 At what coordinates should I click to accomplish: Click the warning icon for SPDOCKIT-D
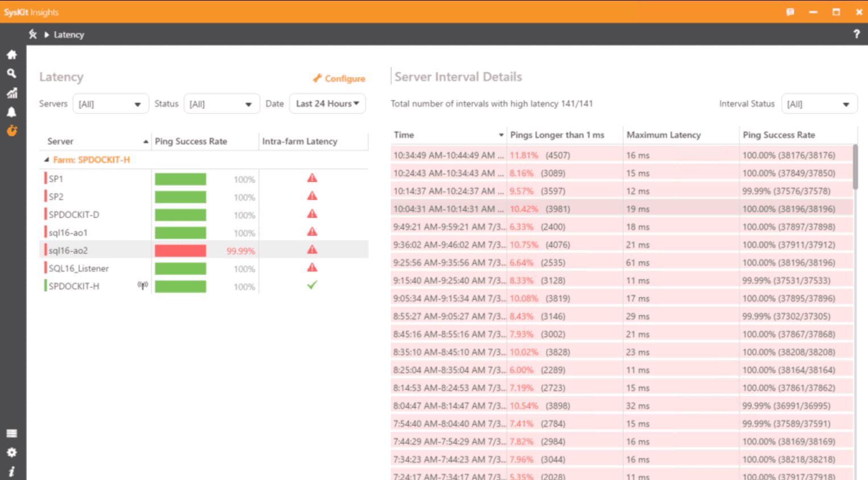[x=312, y=214]
